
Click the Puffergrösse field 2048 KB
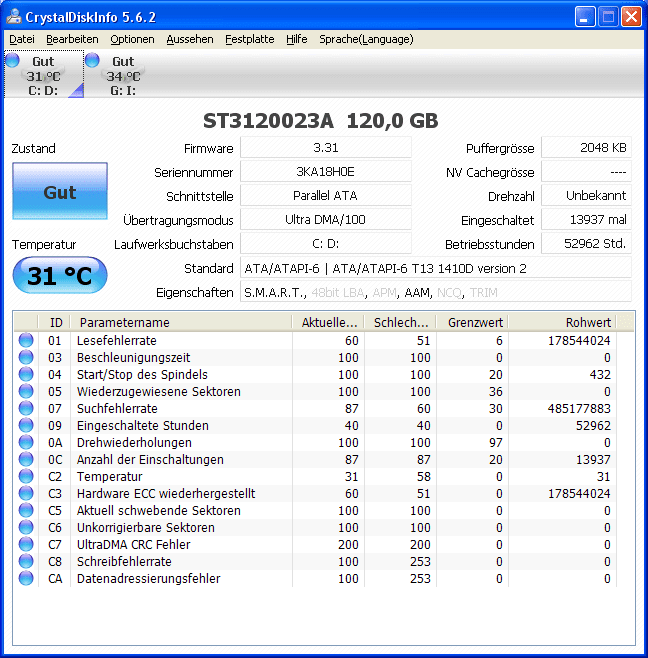click(586, 148)
